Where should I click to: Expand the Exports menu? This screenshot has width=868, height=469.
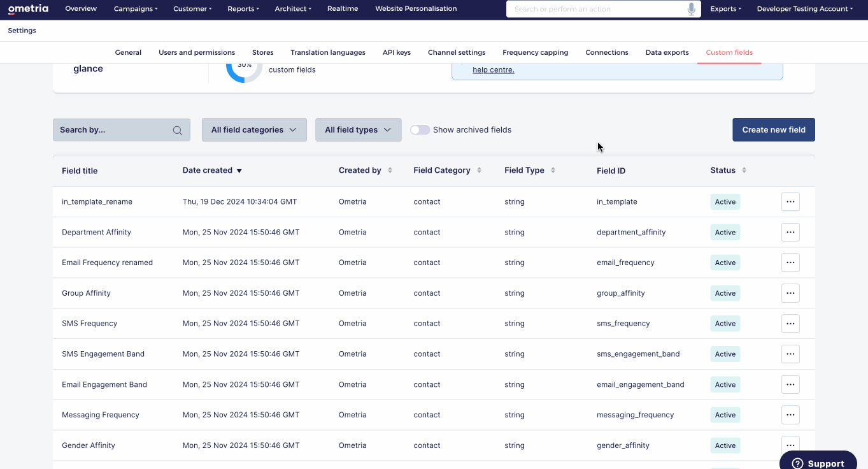pos(726,9)
